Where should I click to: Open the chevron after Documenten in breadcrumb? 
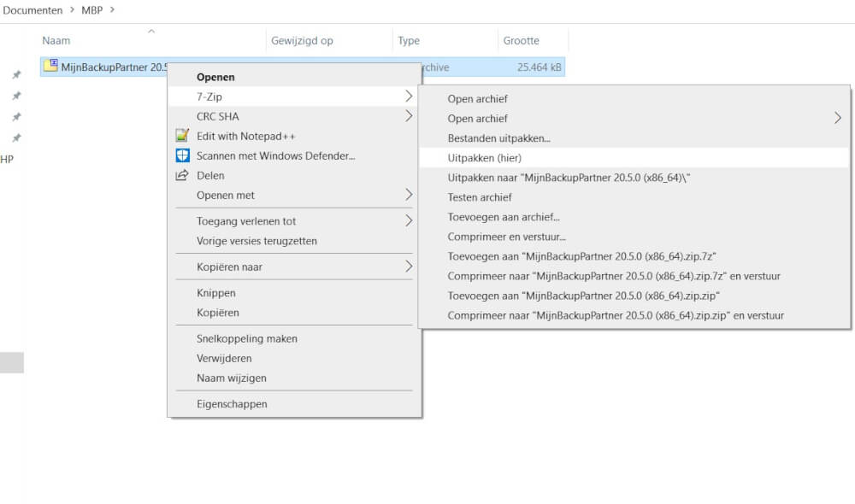click(x=72, y=9)
